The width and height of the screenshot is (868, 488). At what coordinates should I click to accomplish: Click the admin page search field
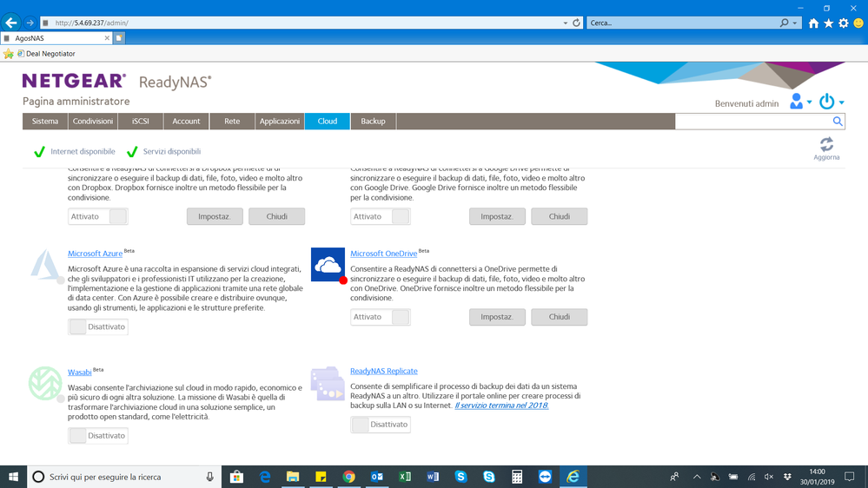[753, 122]
